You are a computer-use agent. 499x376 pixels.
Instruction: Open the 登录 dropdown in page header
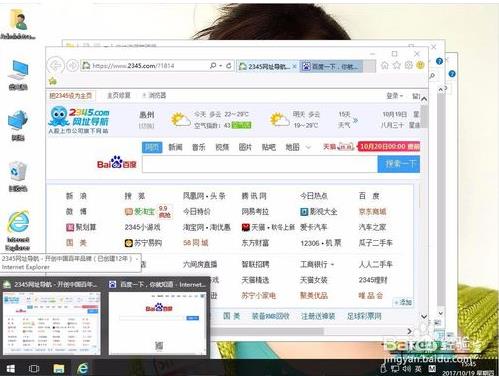pyautogui.click(x=395, y=96)
